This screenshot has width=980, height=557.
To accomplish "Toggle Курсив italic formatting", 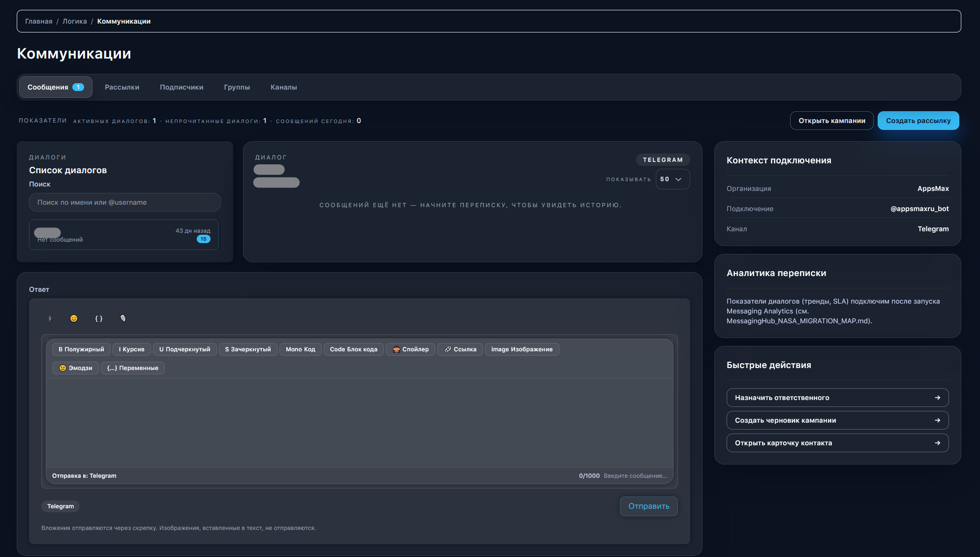I will click(131, 349).
